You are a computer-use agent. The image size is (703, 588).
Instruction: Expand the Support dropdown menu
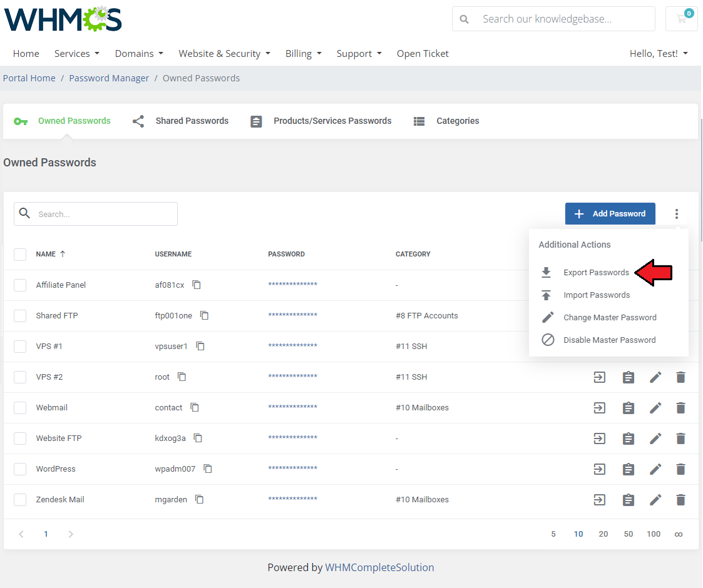click(359, 53)
